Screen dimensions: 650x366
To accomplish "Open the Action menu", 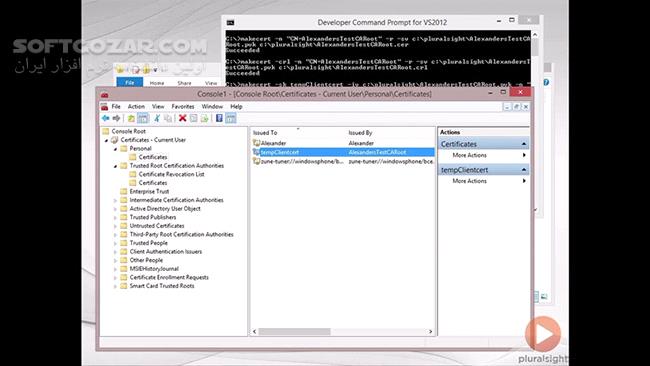I will tap(136, 107).
